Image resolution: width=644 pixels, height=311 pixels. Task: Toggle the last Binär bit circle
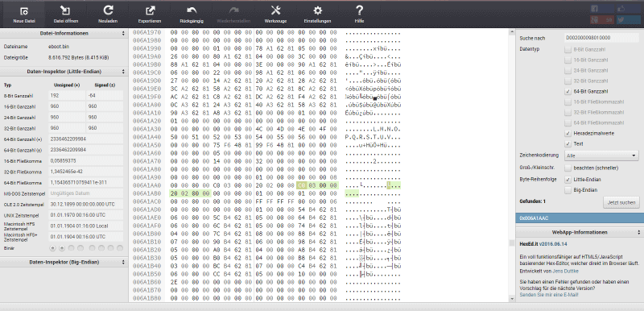(119, 248)
